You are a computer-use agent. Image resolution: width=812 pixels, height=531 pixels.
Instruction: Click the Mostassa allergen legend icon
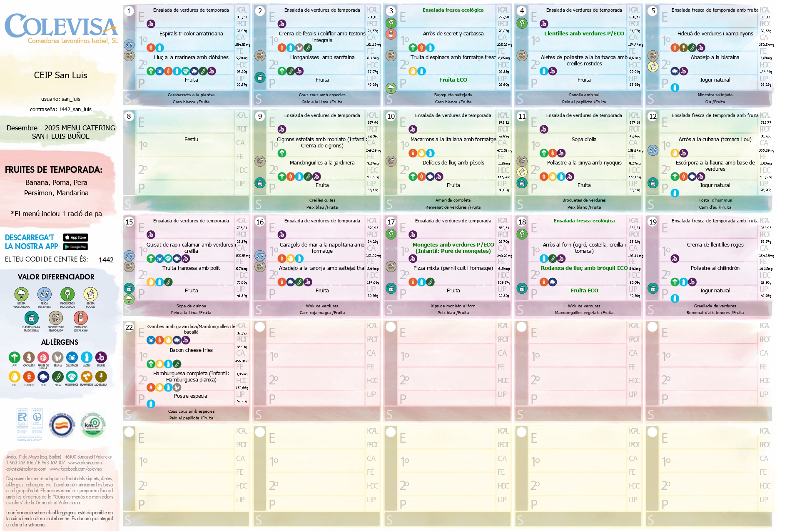[101, 377]
